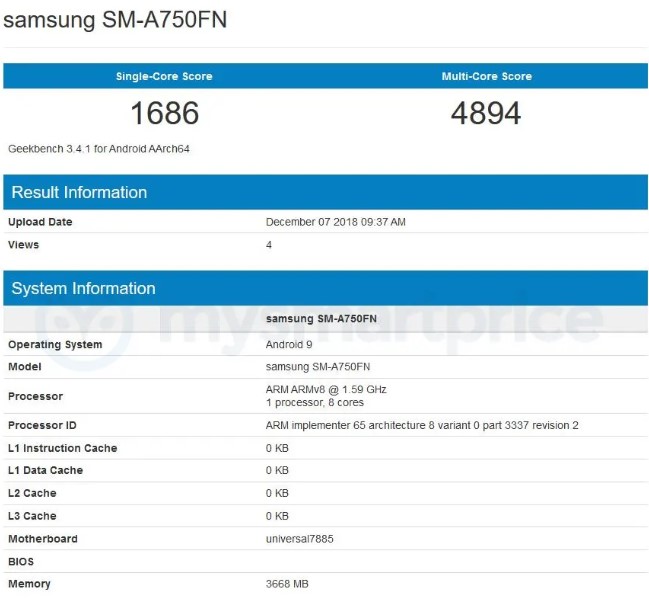Click the L2 Cache 0 KB value
Viewport: 649px width, 598px height.
tap(277, 493)
